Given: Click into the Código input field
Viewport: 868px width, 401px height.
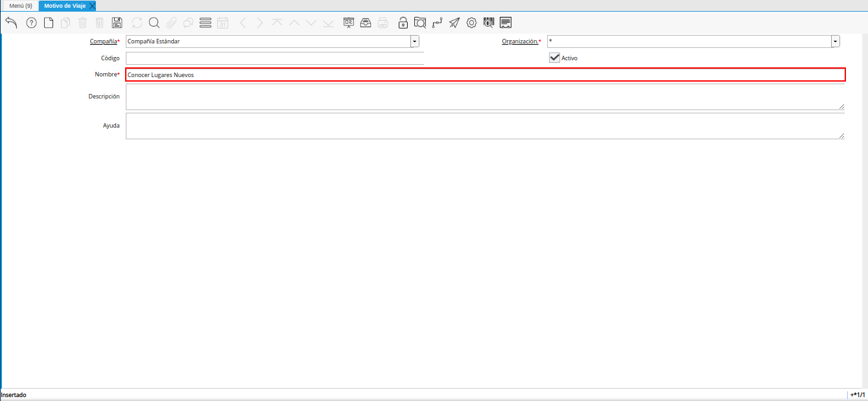Looking at the screenshot, I should [275, 58].
